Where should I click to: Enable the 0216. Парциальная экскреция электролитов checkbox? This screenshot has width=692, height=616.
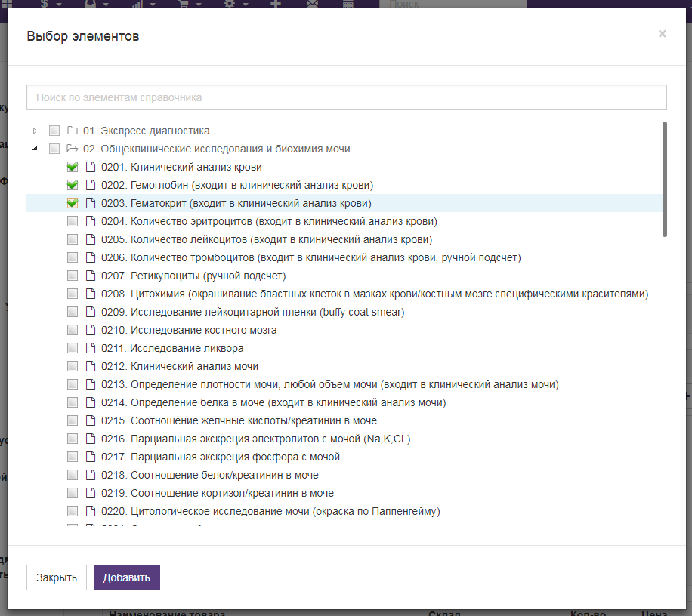tap(73, 438)
